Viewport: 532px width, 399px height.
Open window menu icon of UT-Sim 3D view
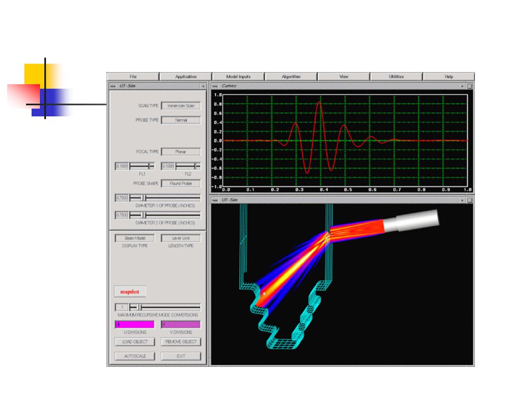coord(215,200)
